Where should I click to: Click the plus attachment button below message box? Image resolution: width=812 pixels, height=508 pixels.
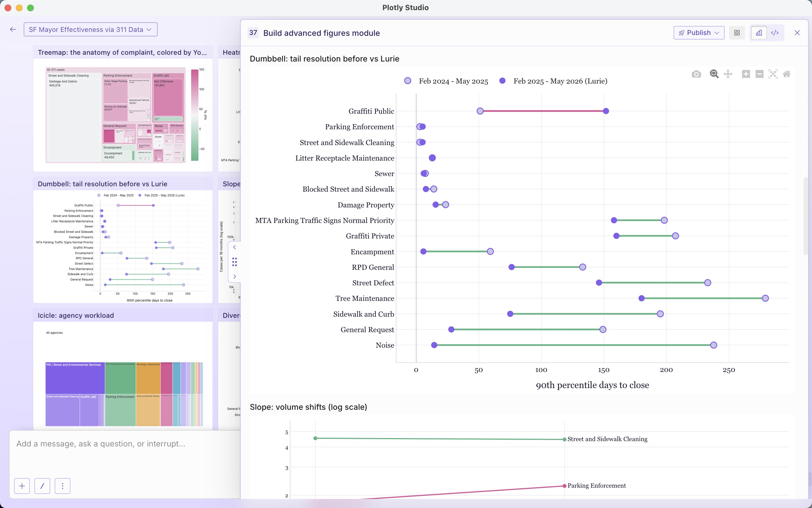tap(22, 486)
